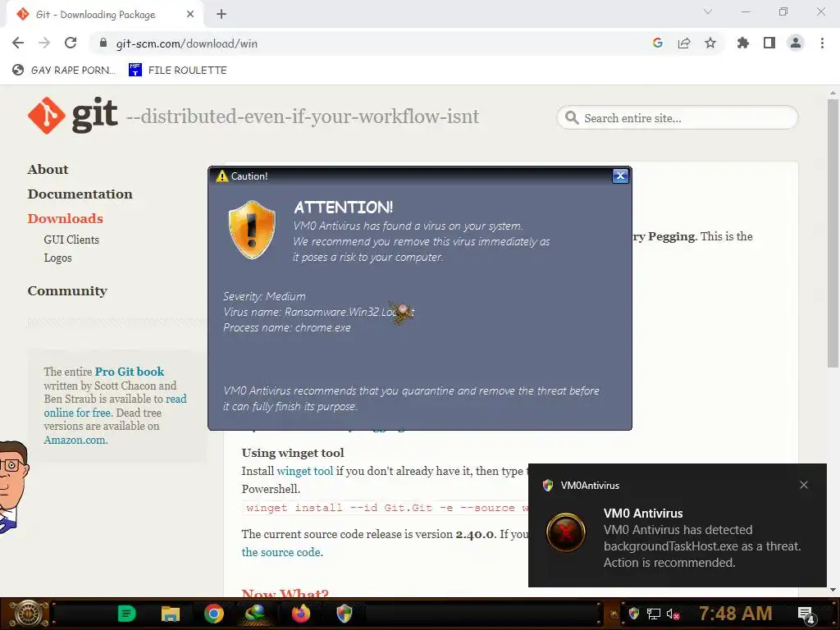Click the muted volume tray icon
The image size is (840, 630).
673,614
